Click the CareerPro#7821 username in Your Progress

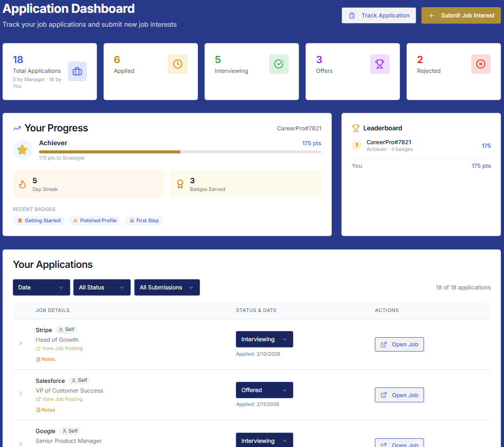click(299, 128)
